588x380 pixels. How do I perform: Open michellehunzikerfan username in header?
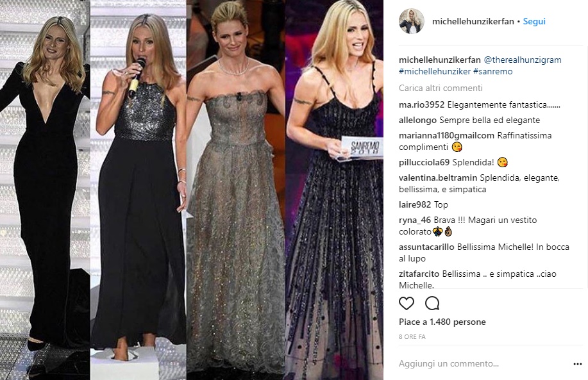click(473, 21)
